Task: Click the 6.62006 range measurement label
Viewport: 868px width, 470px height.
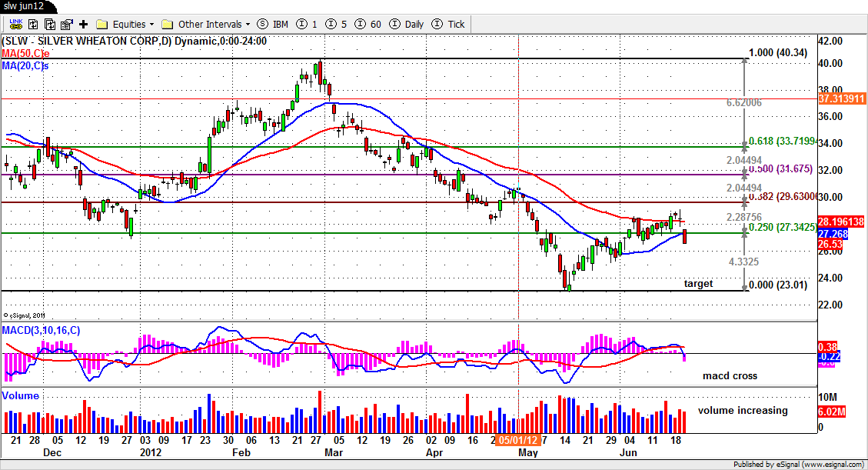Action: tap(744, 102)
